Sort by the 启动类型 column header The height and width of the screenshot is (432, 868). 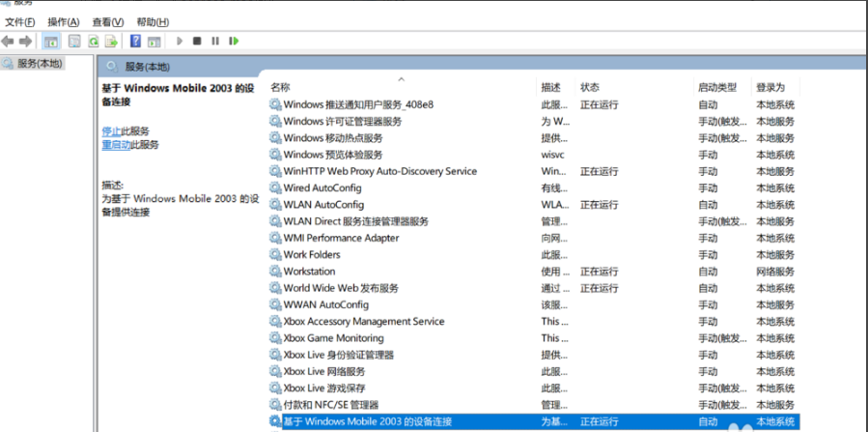pos(716,88)
